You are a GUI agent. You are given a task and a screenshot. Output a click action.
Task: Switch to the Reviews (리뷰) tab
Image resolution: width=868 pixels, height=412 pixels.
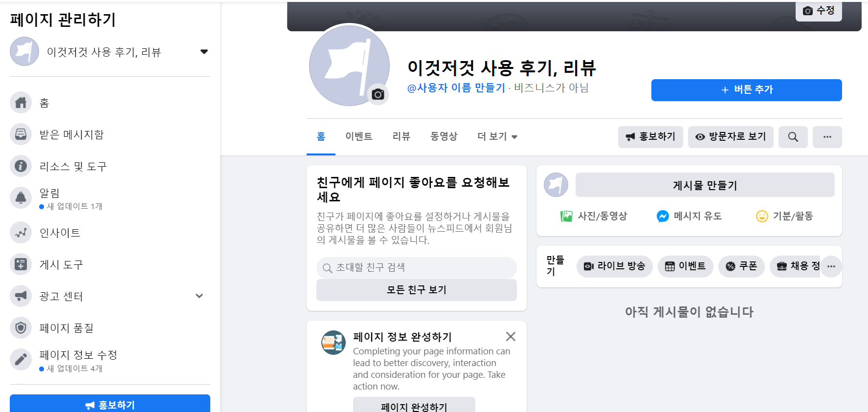pos(401,137)
